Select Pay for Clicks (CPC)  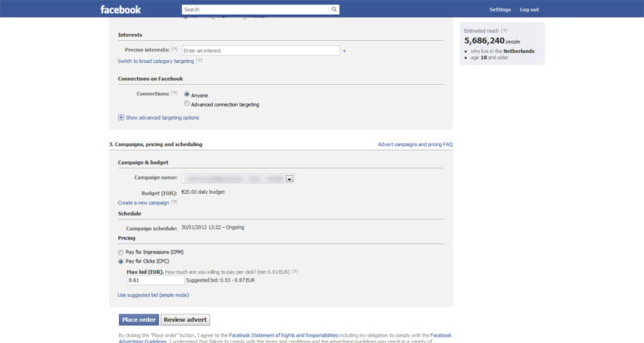click(x=120, y=261)
